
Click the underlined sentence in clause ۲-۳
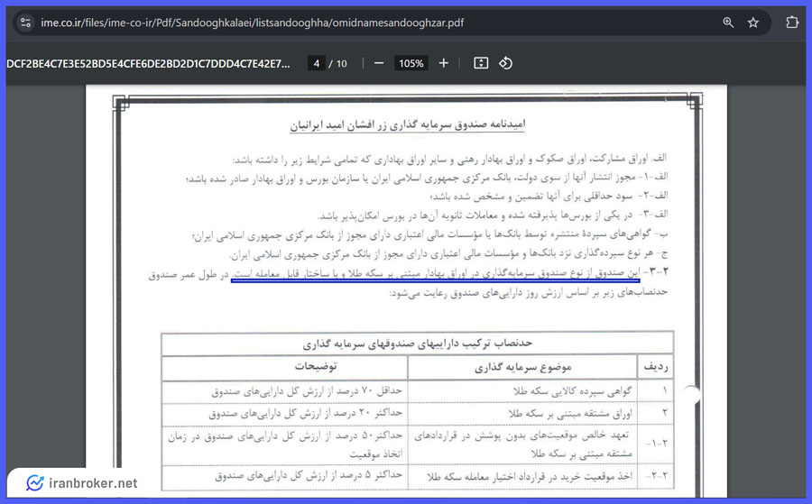coord(435,274)
